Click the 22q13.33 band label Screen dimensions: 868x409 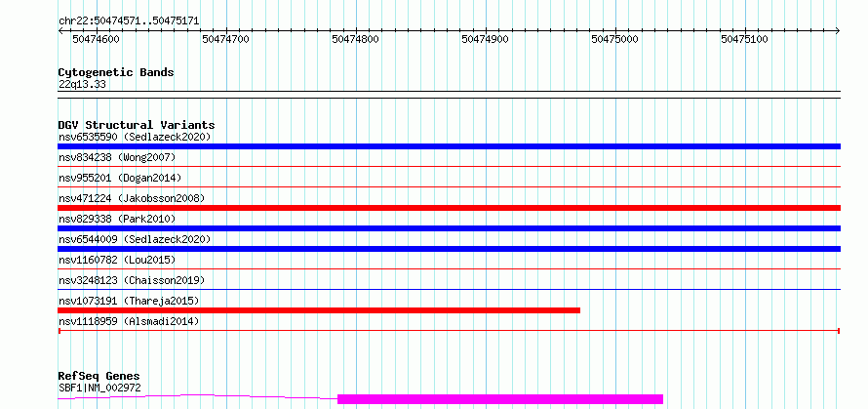tap(82, 85)
